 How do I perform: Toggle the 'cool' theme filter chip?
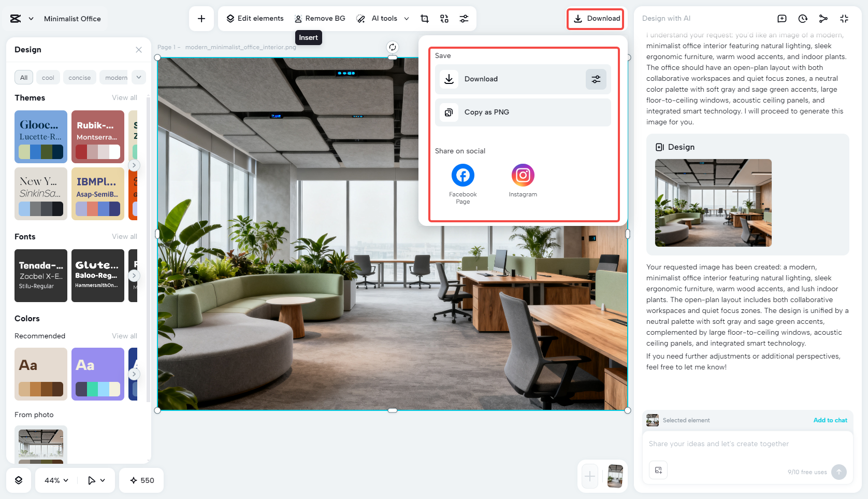pos(48,77)
